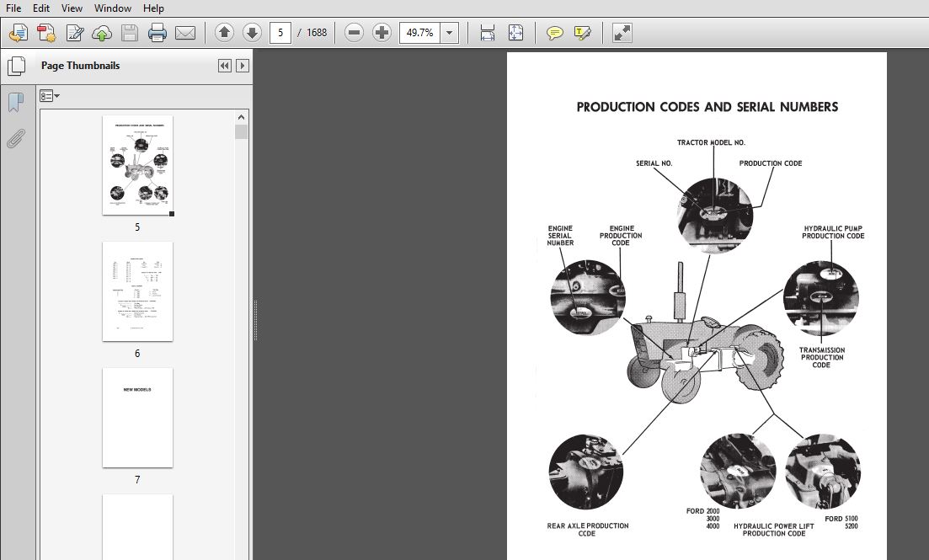Click the fit one full page icon
Viewport: 929px width, 560px height.
coord(515,33)
